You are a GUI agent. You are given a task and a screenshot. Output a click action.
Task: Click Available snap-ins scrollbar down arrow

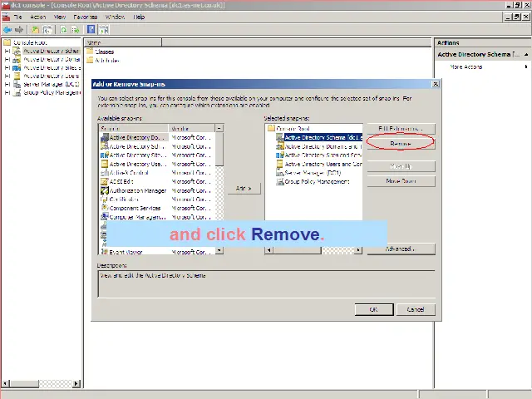(x=219, y=250)
